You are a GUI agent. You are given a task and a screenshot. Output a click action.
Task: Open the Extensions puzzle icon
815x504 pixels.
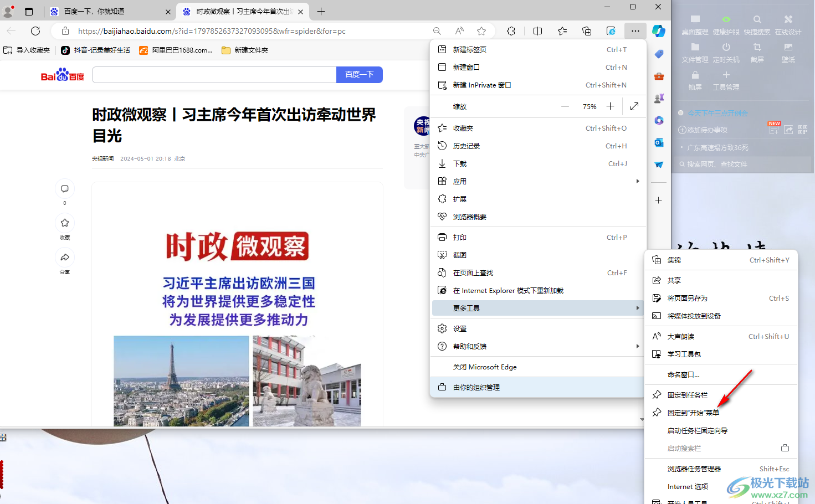(x=511, y=31)
